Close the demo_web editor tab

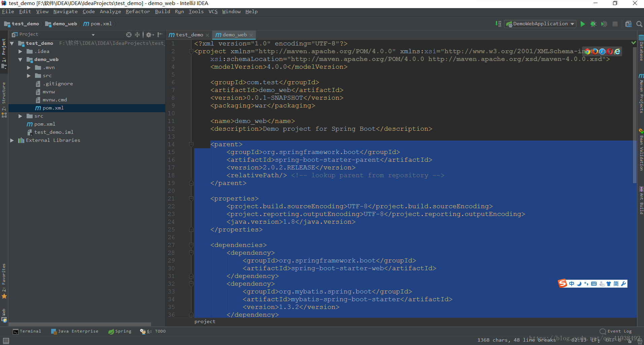[x=251, y=35]
